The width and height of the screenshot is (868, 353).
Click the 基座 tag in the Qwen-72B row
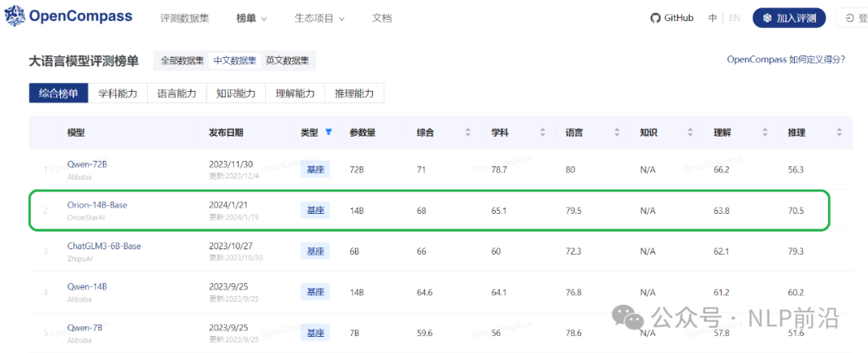(315, 169)
